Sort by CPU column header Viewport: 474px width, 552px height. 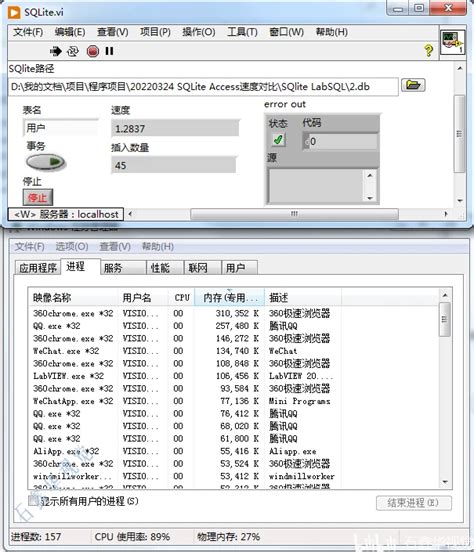181,298
